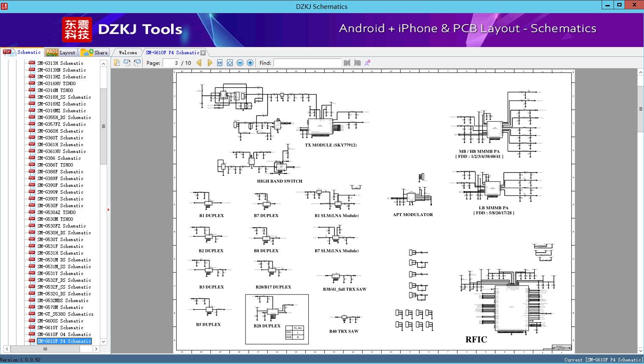Open SM-G355H_DS Schematic entry
This screenshot has height=364, width=644.
point(64,117)
